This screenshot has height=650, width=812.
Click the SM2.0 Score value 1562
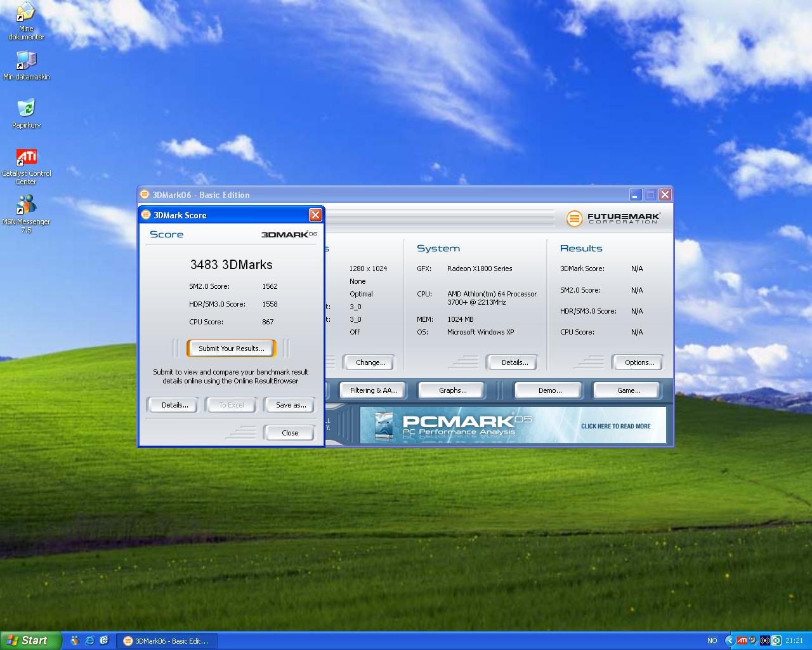pos(270,286)
